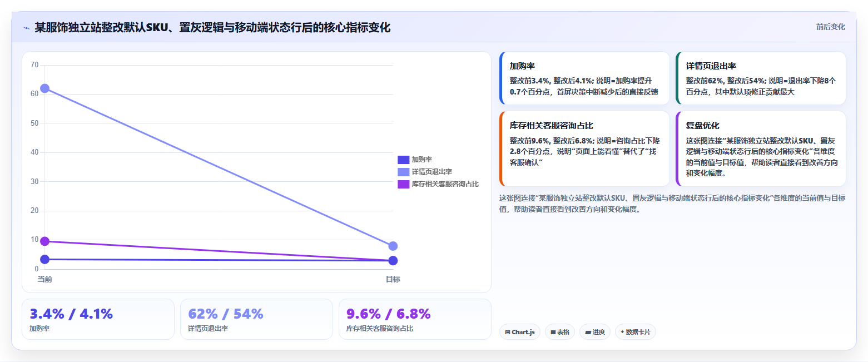Open the 复盘优化 info card title
The image size is (868, 362).
pyautogui.click(x=702, y=126)
